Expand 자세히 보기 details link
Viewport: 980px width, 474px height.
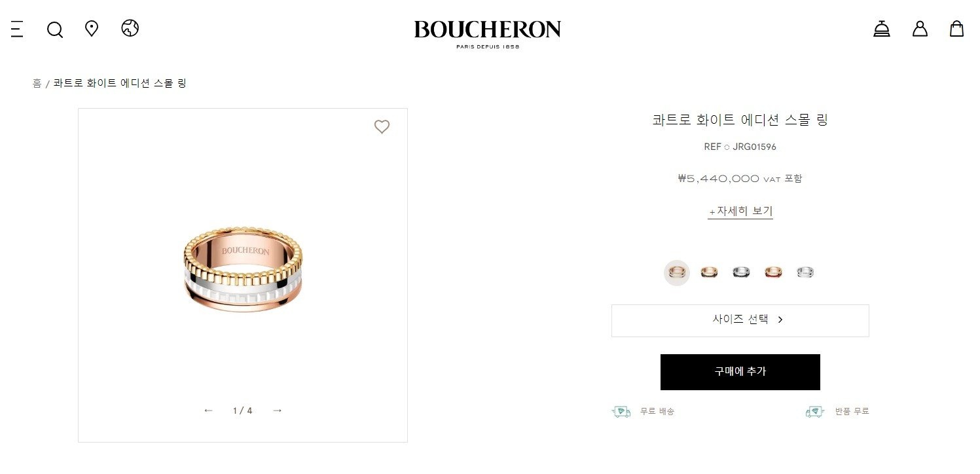click(x=740, y=211)
